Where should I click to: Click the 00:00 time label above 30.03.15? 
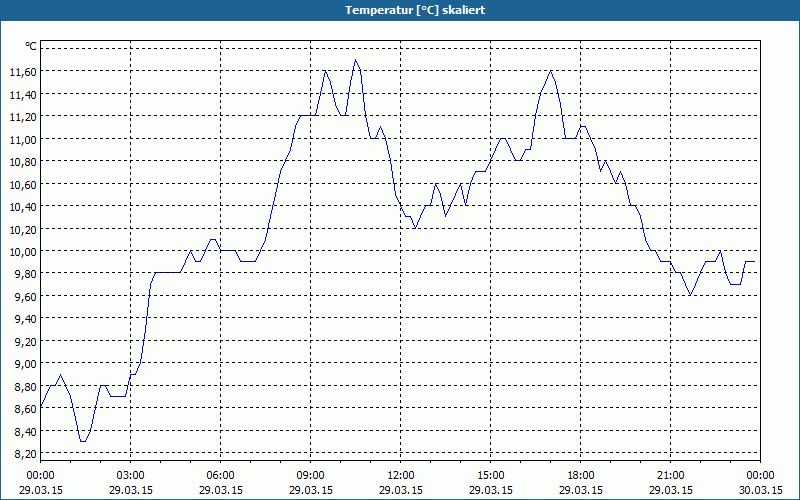coord(760,476)
